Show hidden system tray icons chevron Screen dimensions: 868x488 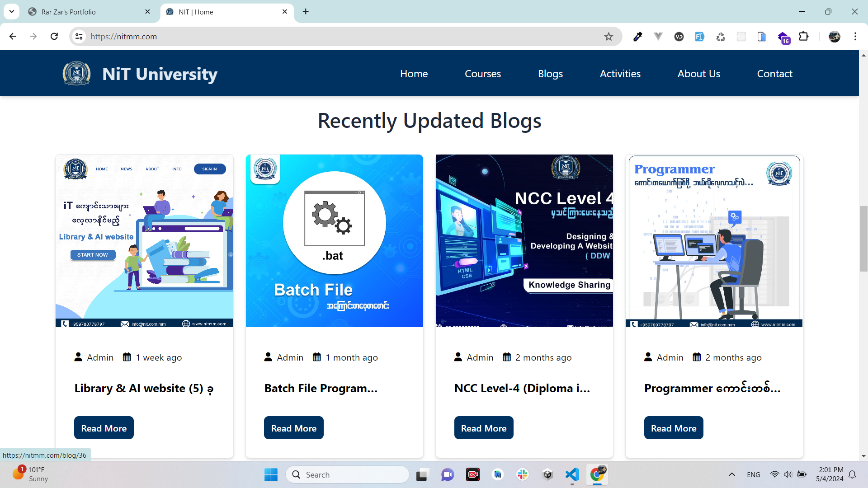coord(732,474)
